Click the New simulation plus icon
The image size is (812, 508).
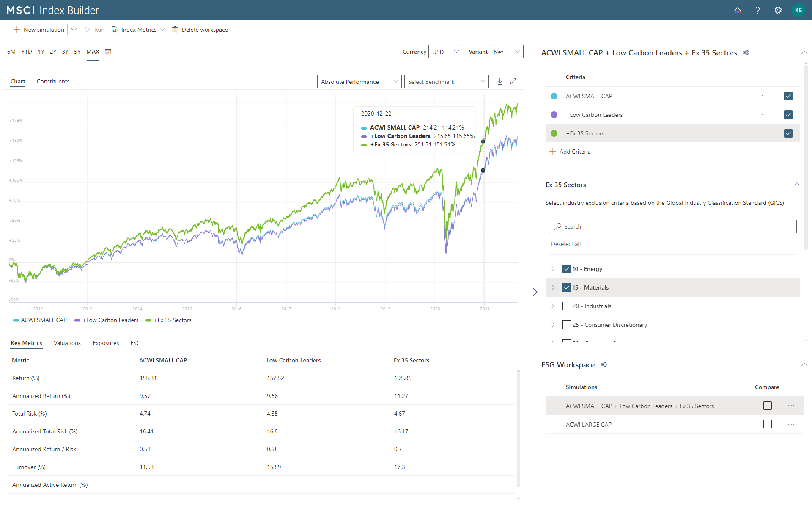click(17, 30)
